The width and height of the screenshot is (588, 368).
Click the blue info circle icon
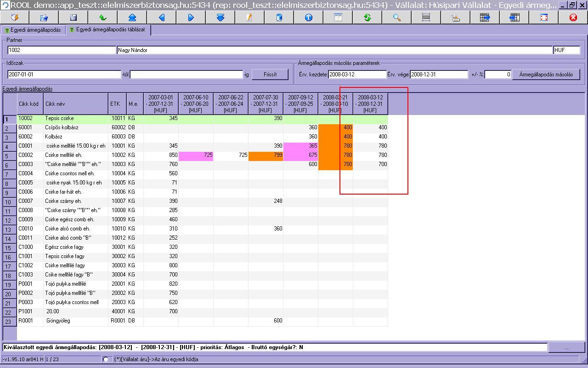[308, 17]
